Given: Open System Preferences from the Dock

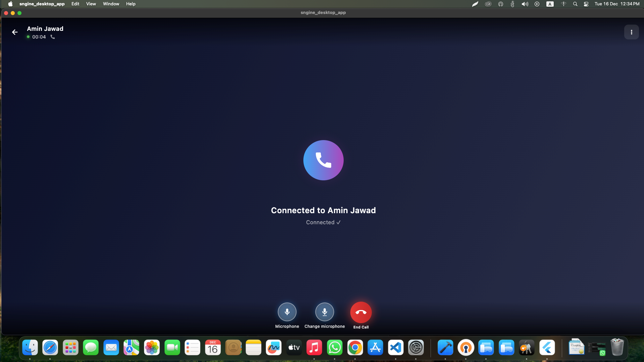Looking at the screenshot, I should point(416,348).
